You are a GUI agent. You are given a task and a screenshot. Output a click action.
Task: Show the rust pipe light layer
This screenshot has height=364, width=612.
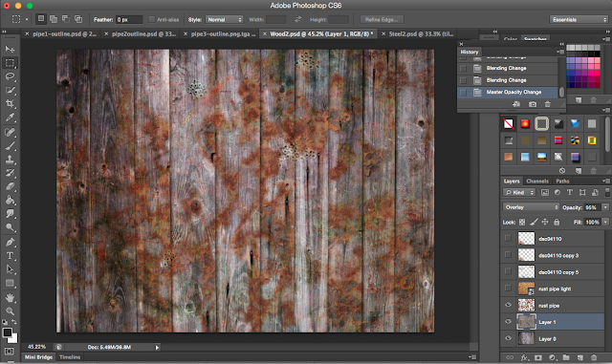click(508, 289)
